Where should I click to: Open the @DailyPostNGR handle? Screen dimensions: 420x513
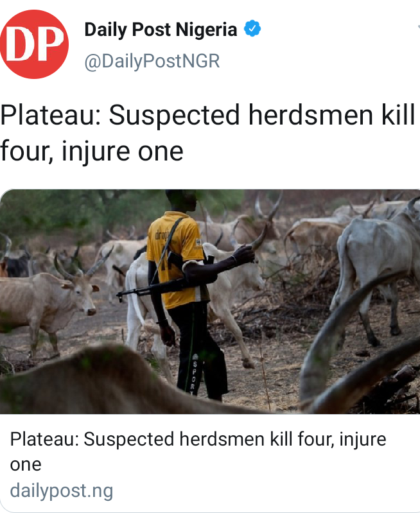(x=152, y=62)
